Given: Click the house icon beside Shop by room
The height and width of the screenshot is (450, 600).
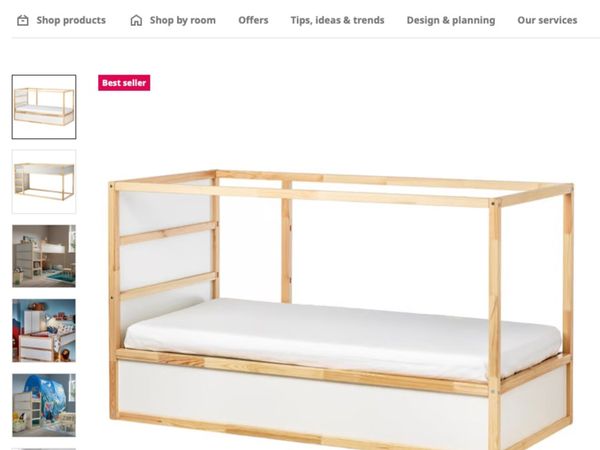Looking at the screenshot, I should [x=136, y=20].
